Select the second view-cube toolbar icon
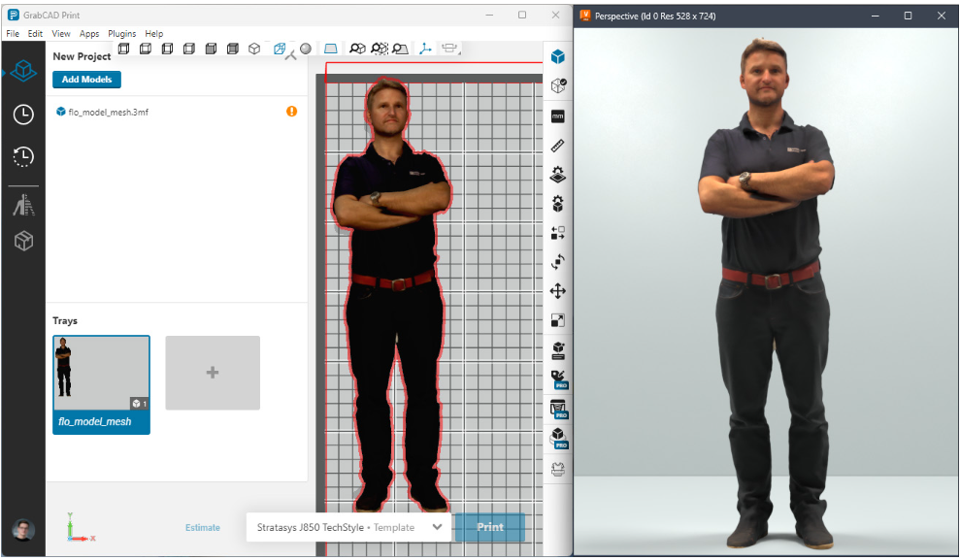This screenshot has height=560, width=960. (x=146, y=49)
